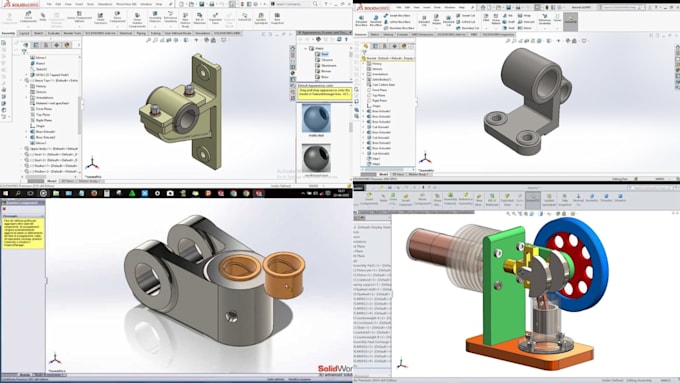
Task: Open DisplayManager tab in bearing assembly window
Action: (x=66, y=45)
